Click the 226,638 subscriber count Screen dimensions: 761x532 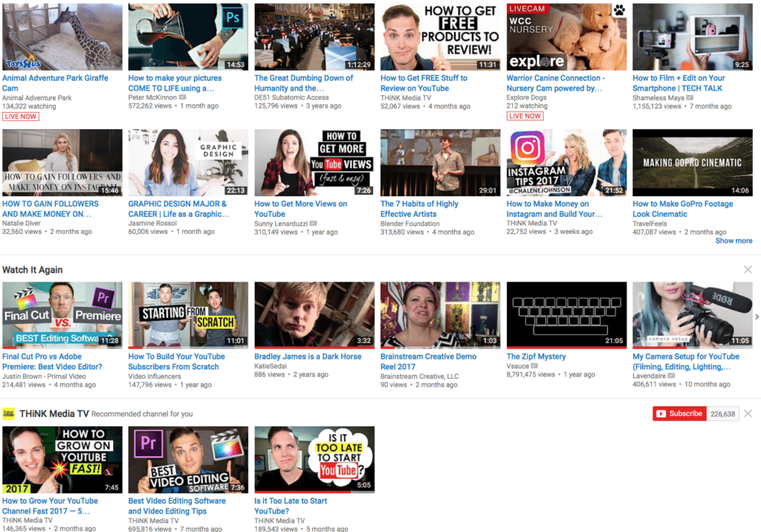(722, 414)
